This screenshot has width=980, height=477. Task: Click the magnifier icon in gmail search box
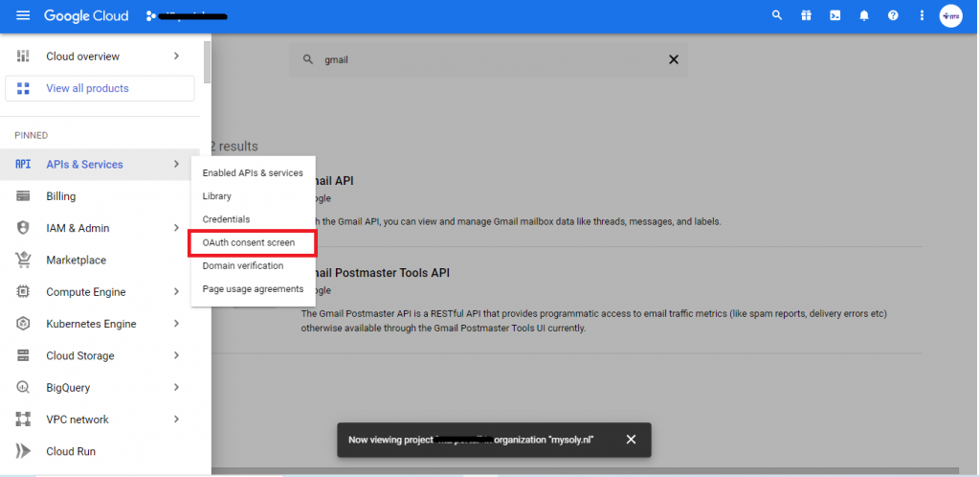(307, 59)
